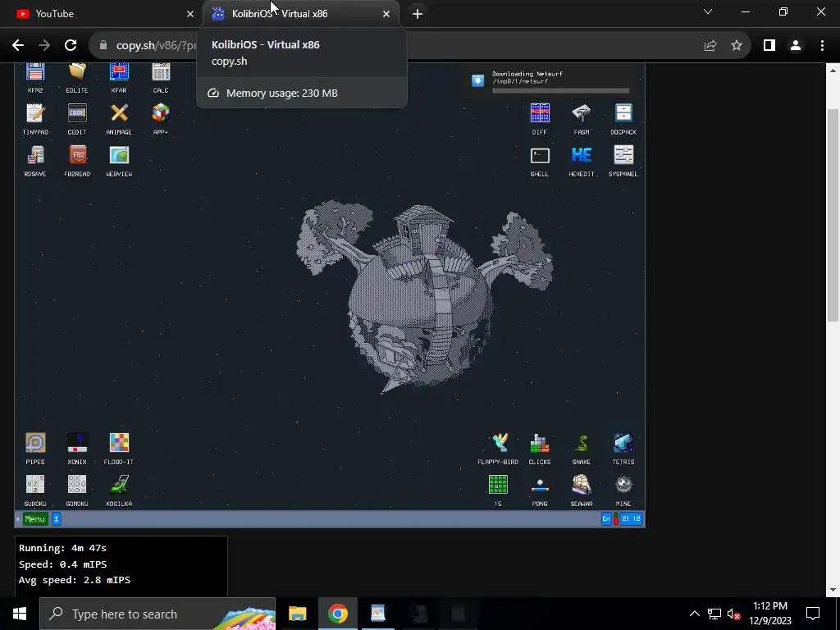Expand the tab search dropdown
Screen dimensions: 840x630
point(708,11)
